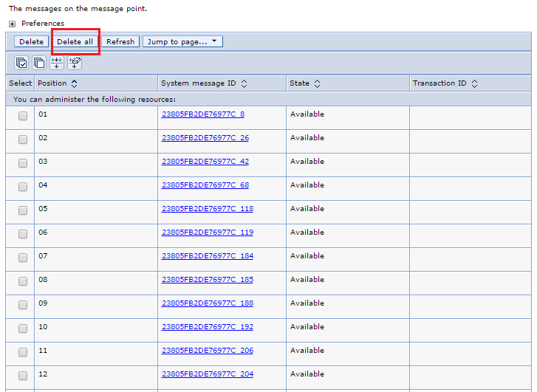Open message 23805FB2DE76977C_26
This screenshot has height=392, width=537.
pyautogui.click(x=205, y=138)
